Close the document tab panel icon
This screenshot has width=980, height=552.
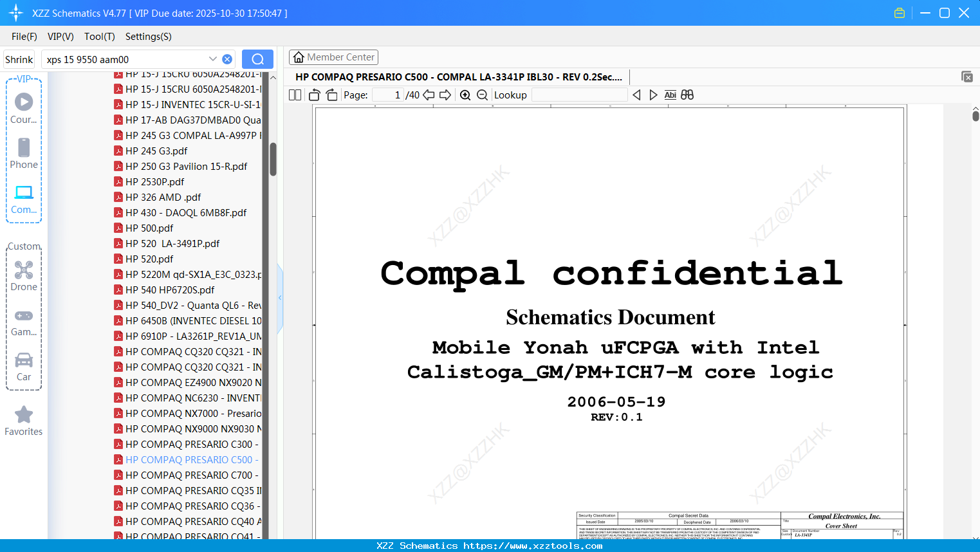(967, 77)
